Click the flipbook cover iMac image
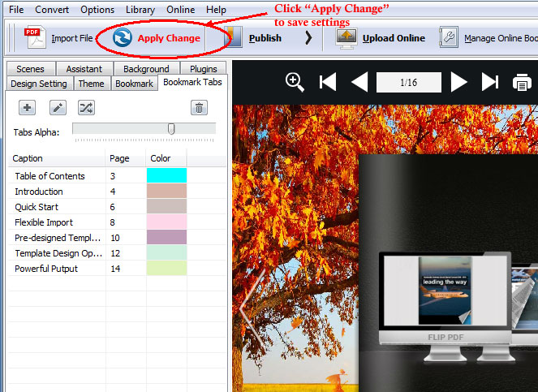The width and height of the screenshot is (538, 392). click(445, 307)
